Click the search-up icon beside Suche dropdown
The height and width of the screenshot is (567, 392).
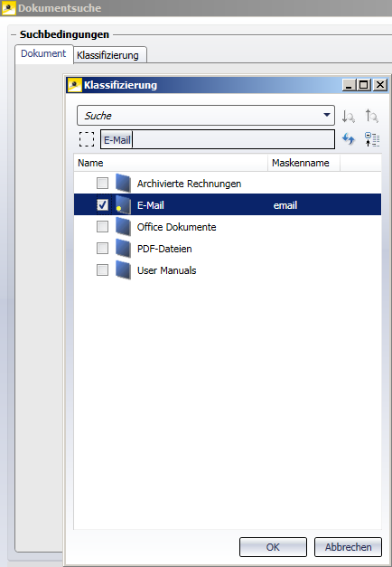[x=371, y=116]
